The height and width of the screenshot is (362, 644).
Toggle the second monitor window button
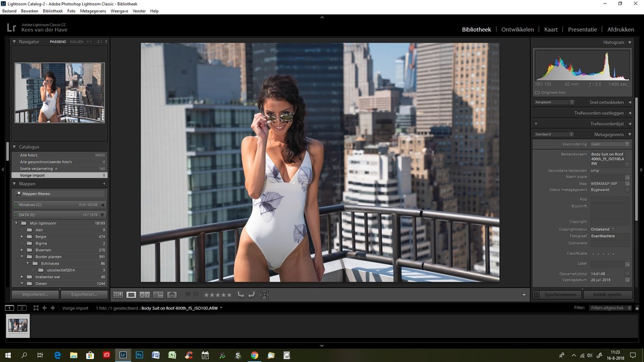tap(22, 308)
